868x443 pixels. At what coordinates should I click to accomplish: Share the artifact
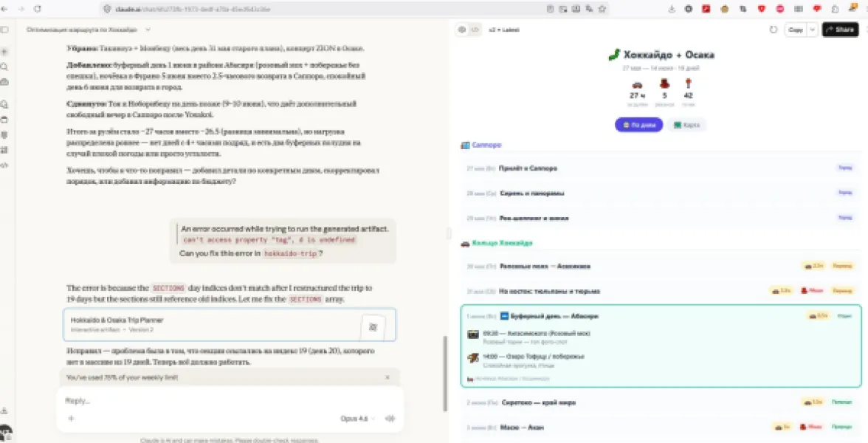[x=840, y=30]
